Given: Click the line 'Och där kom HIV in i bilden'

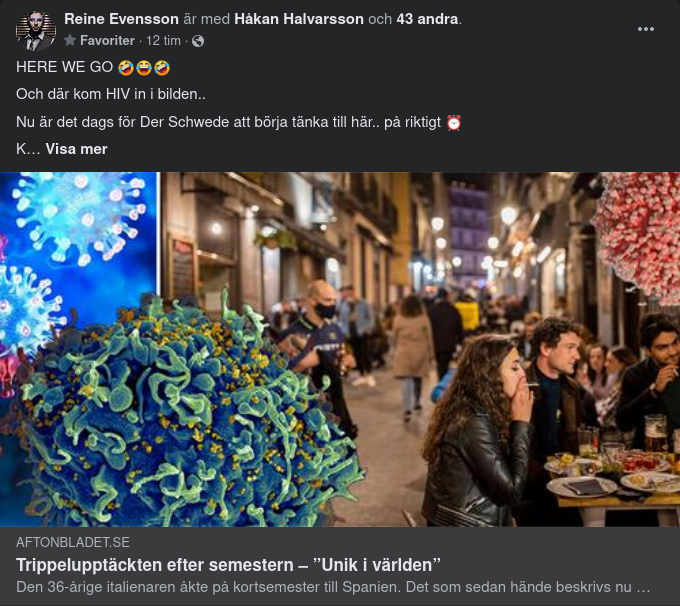Looking at the screenshot, I should click(111, 94).
